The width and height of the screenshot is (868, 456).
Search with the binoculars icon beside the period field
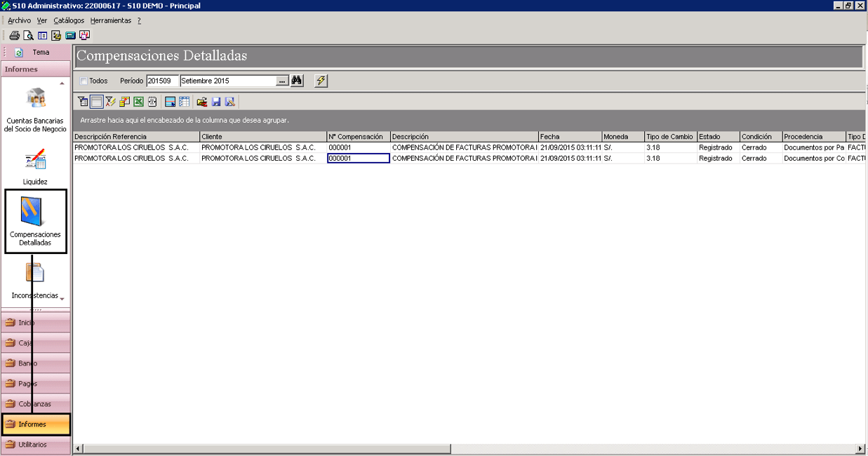pyautogui.click(x=297, y=81)
